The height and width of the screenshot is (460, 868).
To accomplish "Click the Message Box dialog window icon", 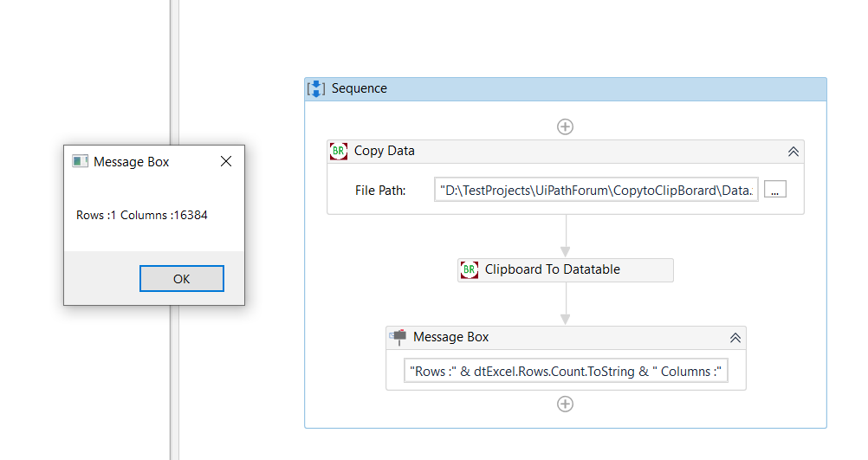I will [x=81, y=161].
